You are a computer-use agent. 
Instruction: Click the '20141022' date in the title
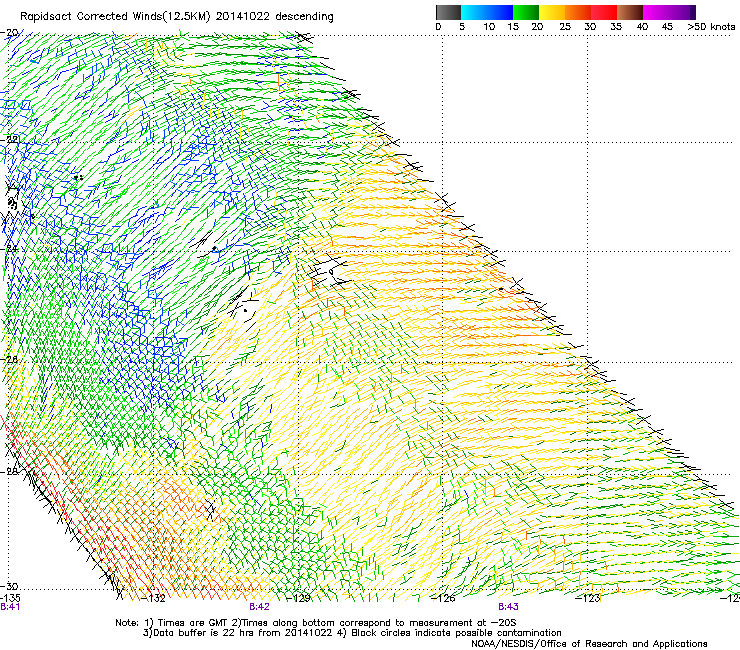click(x=243, y=17)
